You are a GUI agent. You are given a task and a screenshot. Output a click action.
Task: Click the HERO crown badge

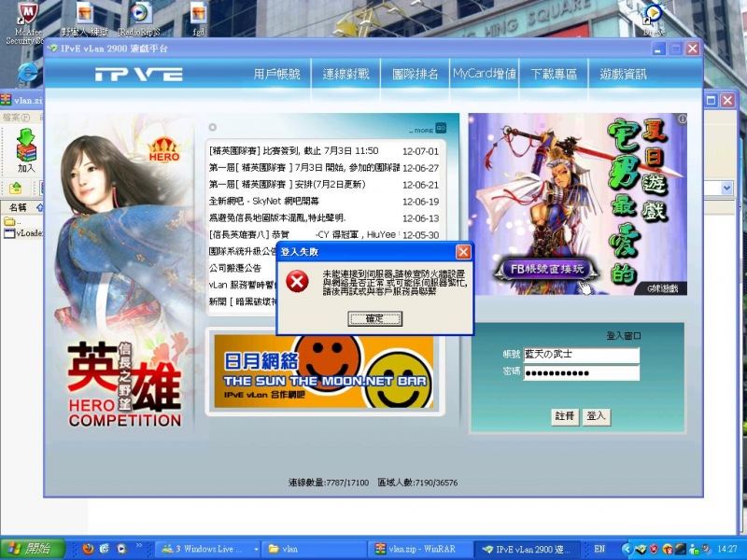(164, 149)
